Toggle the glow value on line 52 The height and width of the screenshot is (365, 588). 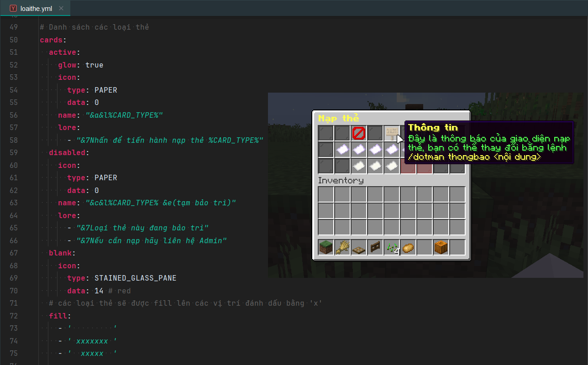click(94, 65)
